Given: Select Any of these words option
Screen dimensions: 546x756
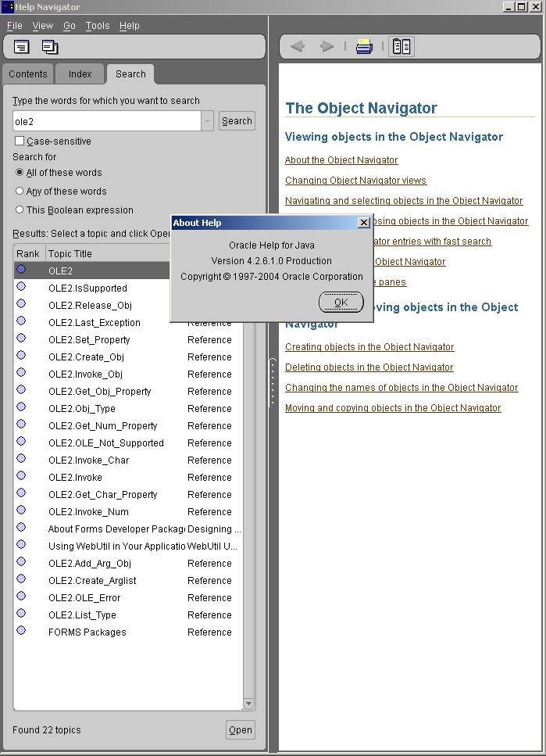Looking at the screenshot, I should pos(20,191).
